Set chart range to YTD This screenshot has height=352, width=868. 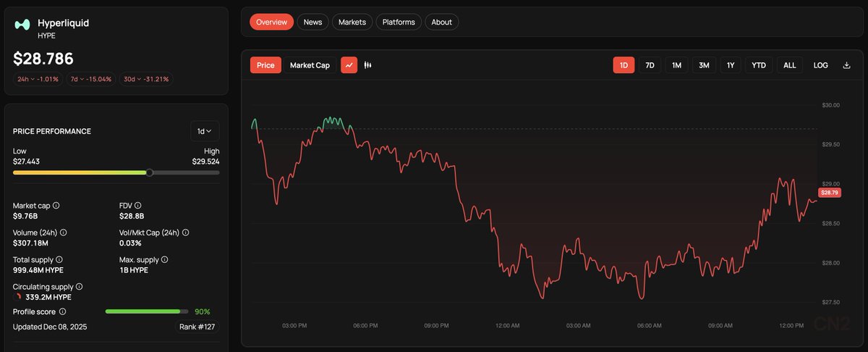(x=759, y=65)
